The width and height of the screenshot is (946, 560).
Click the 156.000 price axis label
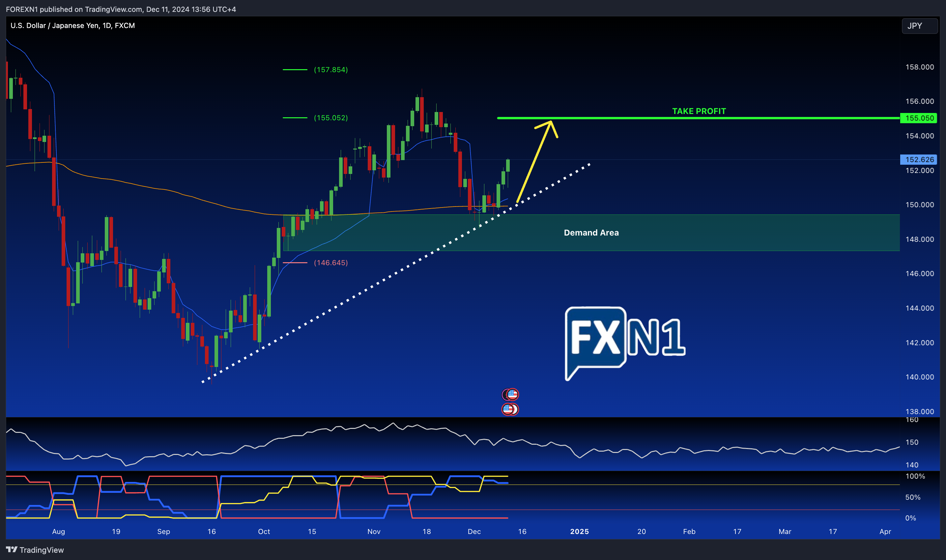click(920, 101)
